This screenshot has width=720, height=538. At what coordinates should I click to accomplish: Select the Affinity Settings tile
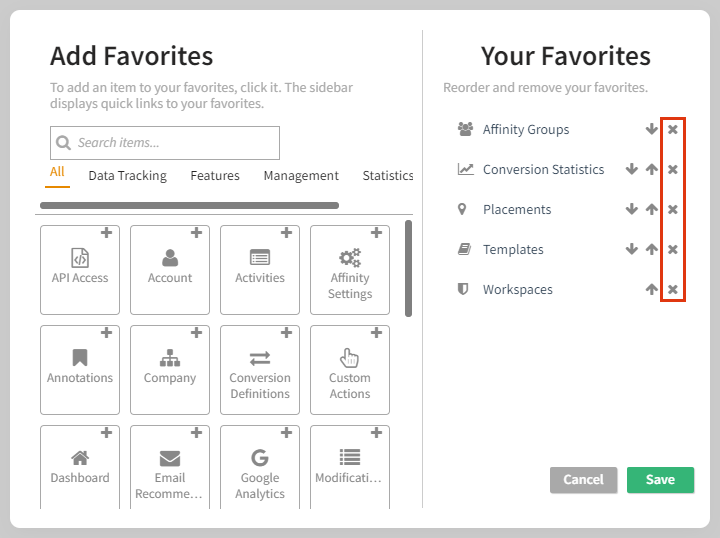click(350, 269)
